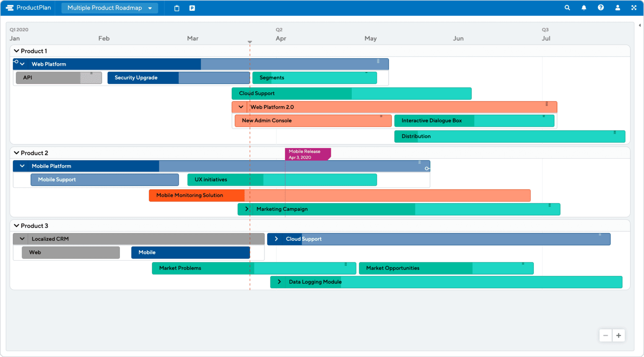Viewport: 644px width, 357px height.
Task: Collapse the Localized CRM container
Action: (x=21, y=238)
